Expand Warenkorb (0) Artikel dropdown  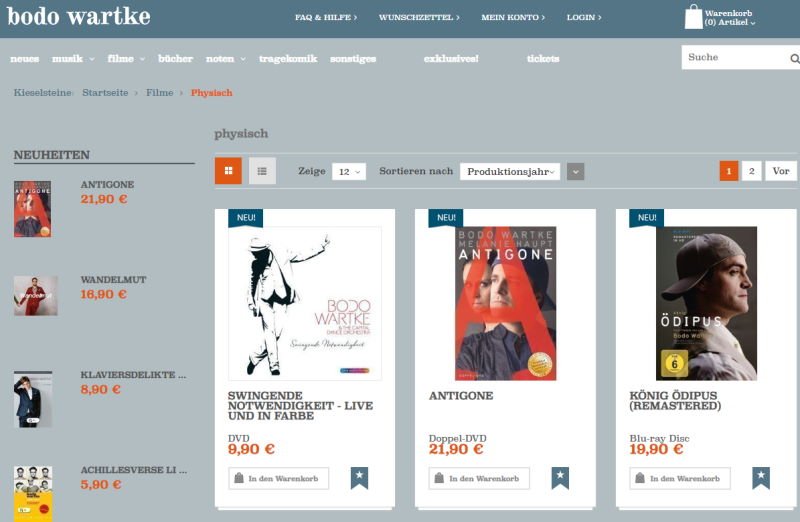coord(730,18)
